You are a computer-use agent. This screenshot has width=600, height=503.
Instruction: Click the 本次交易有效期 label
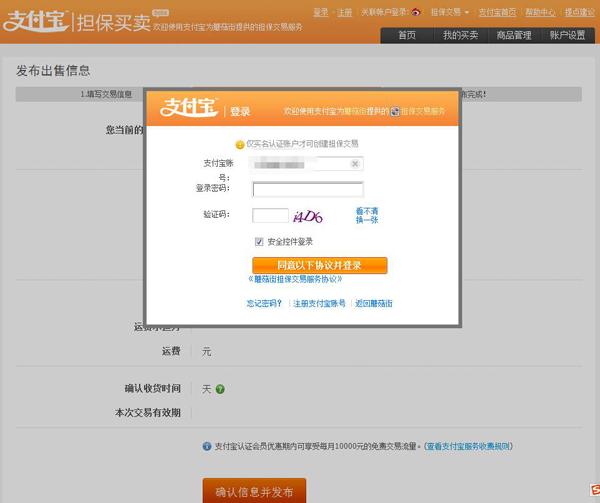click(148, 413)
